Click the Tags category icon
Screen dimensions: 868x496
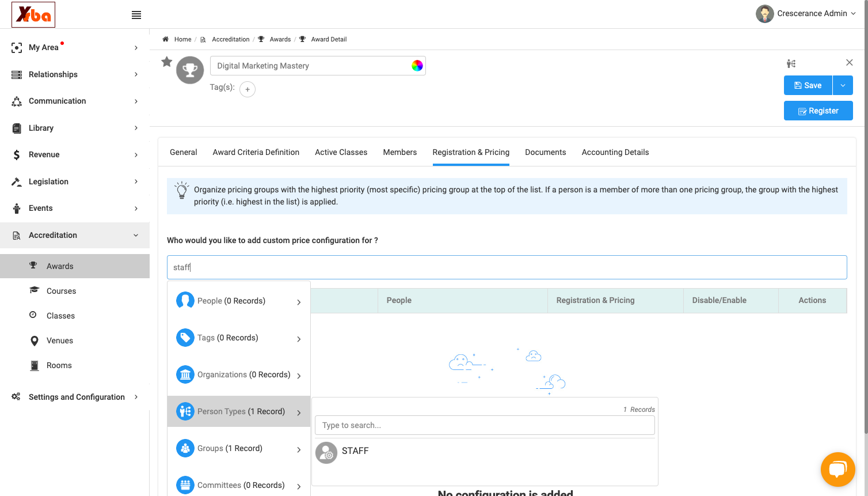click(x=185, y=338)
